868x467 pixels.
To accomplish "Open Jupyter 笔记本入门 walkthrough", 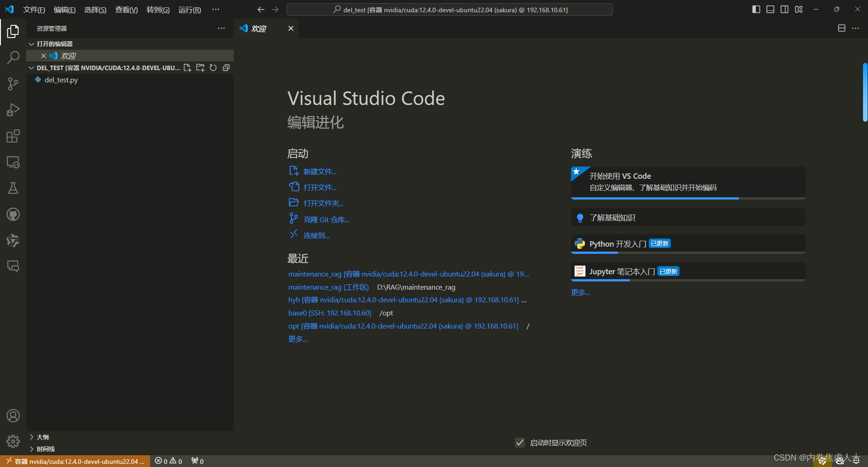I will click(x=688, y=272).
